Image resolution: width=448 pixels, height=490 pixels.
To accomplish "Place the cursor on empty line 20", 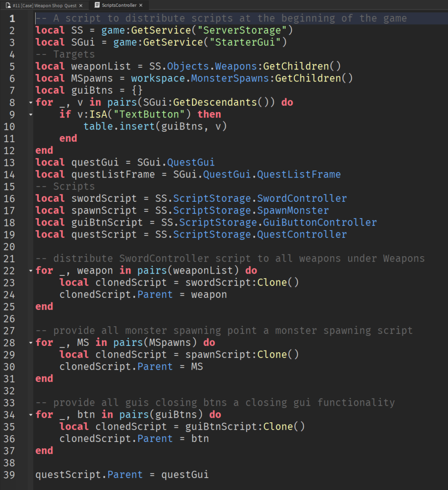I will (x=137, y=247).
